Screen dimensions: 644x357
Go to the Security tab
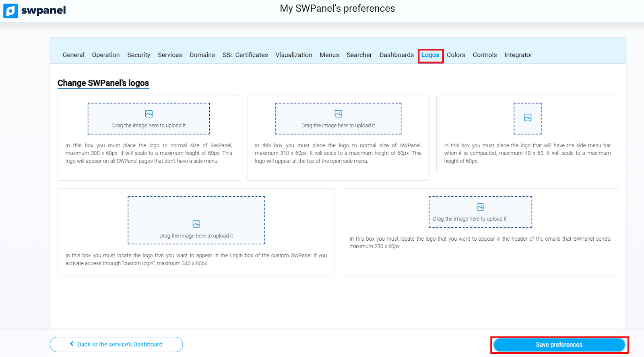pos(138,55)
